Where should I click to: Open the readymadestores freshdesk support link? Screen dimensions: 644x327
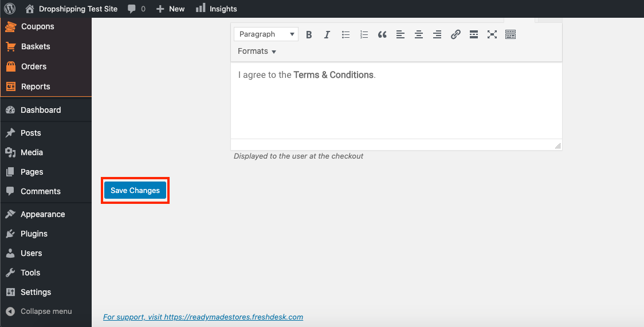203,317
